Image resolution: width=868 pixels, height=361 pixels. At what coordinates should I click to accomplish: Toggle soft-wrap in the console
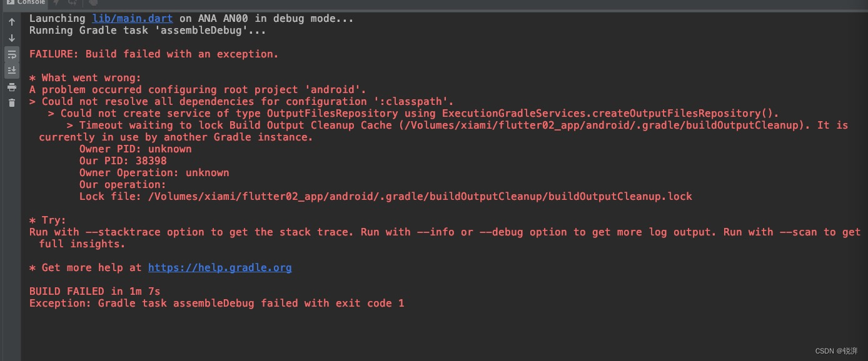[11, 54]
